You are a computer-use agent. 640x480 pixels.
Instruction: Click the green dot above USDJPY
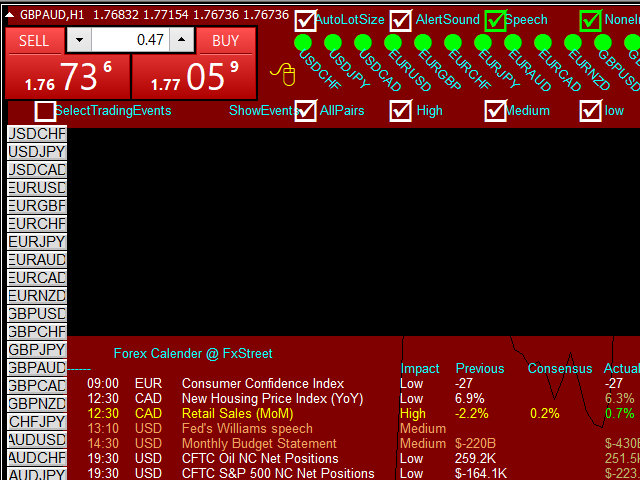333,42
